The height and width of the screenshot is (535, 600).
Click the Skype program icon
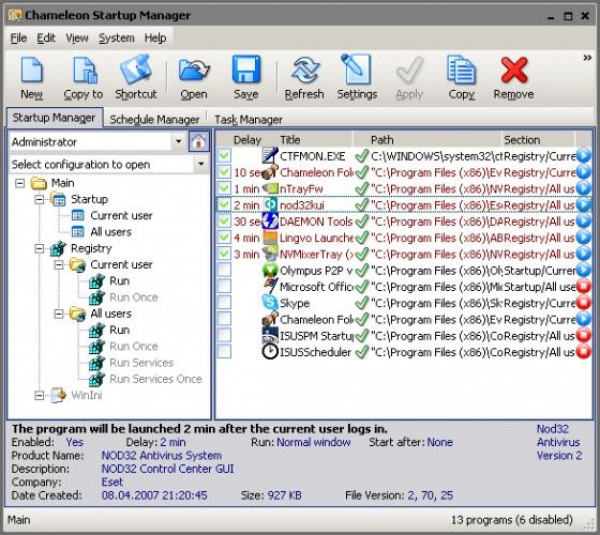tap(270, 303)
